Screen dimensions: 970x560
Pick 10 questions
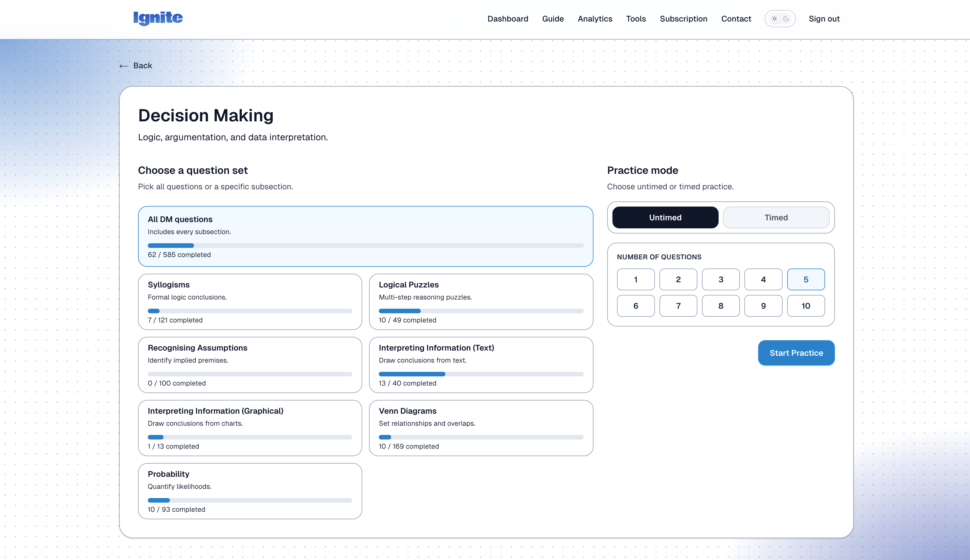tap(806, 306)
